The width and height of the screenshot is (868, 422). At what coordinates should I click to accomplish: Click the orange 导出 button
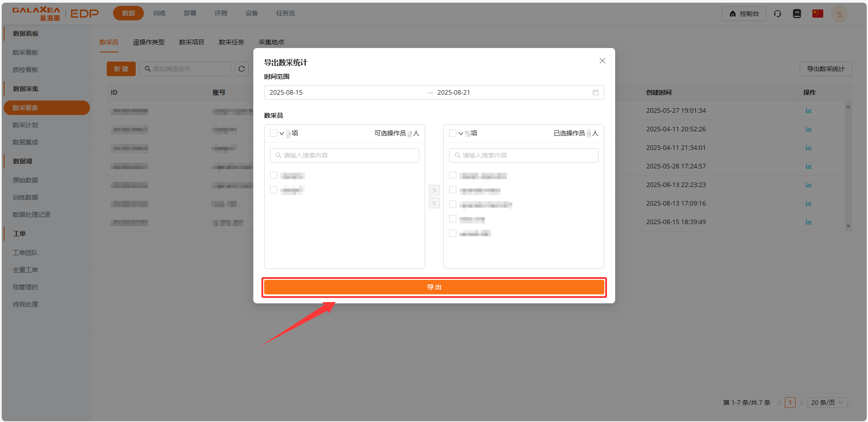pyautogui.click(x=434, y=287)
